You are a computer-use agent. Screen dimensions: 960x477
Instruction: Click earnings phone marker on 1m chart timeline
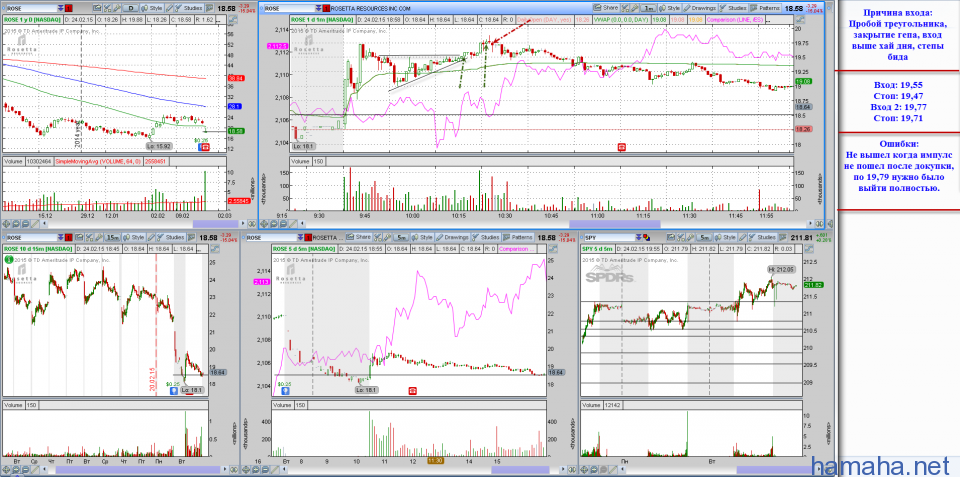(621, 148)
